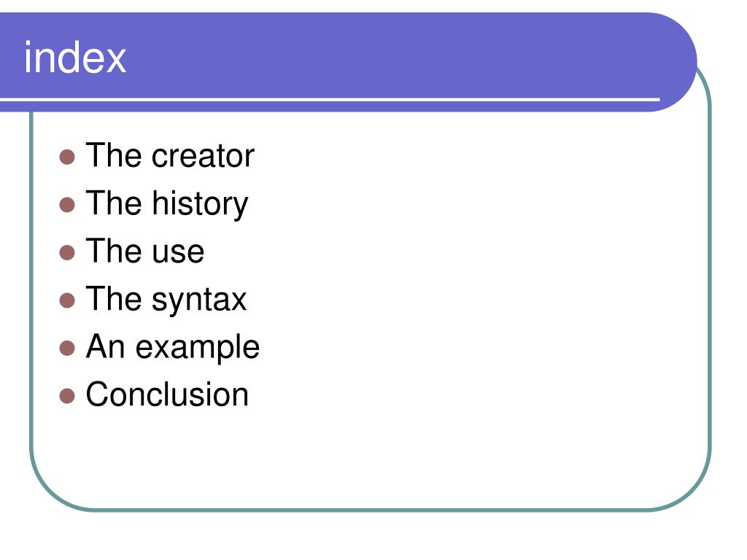747x560 pixels.
Task: Click the bullet dot before An example
Action: tap(67, 348)
